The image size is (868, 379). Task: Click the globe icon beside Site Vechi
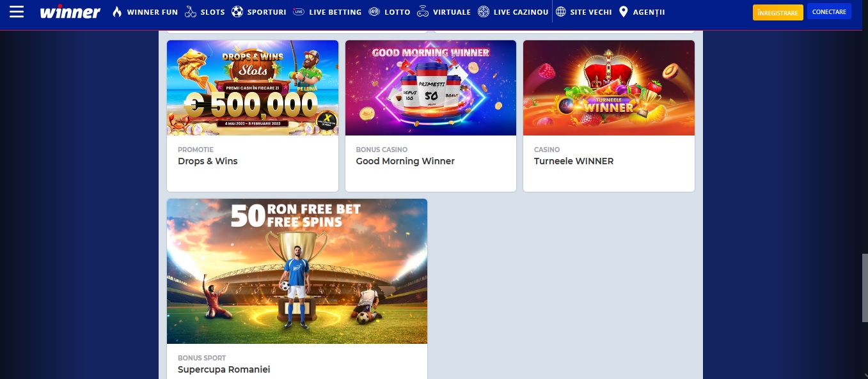click(x=561, y=12)
